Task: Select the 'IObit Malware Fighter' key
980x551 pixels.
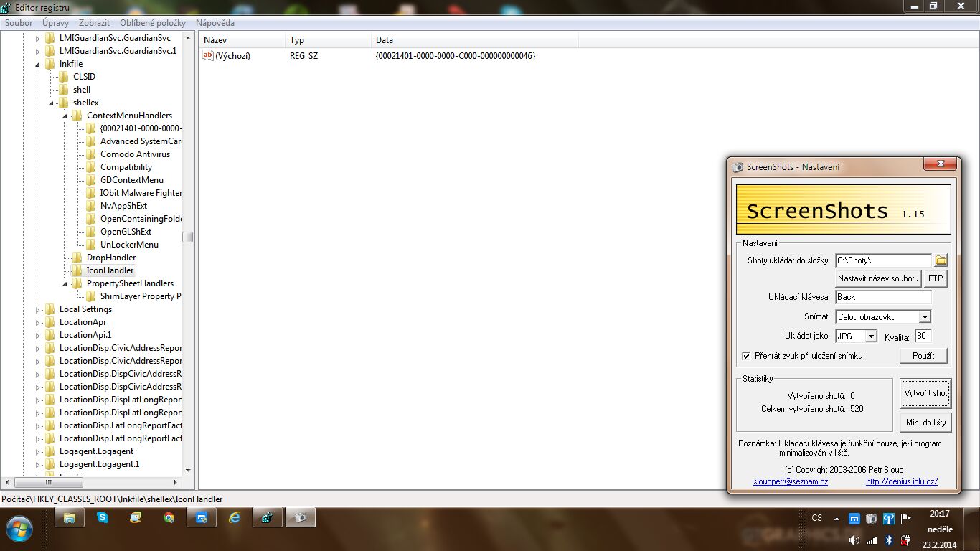Action: click(141, 193)
